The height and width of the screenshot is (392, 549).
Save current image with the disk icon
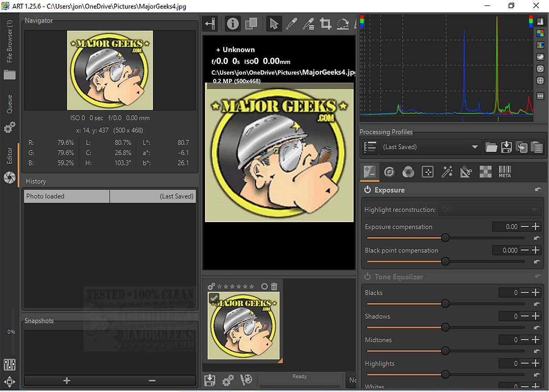[210, 380]
